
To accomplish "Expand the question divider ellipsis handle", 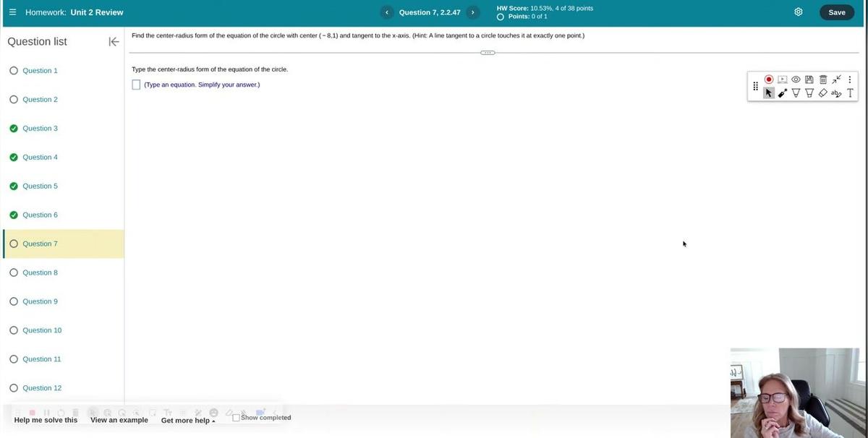I will (488, 53).
